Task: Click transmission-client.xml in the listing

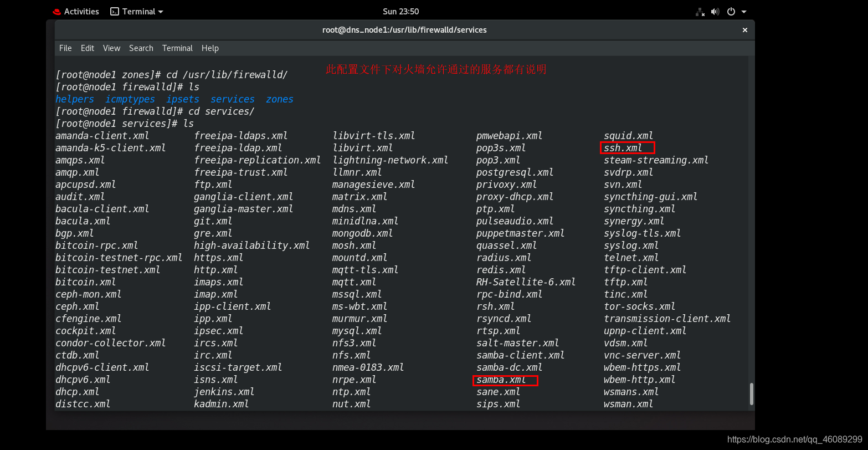Action: pos(667,319)
